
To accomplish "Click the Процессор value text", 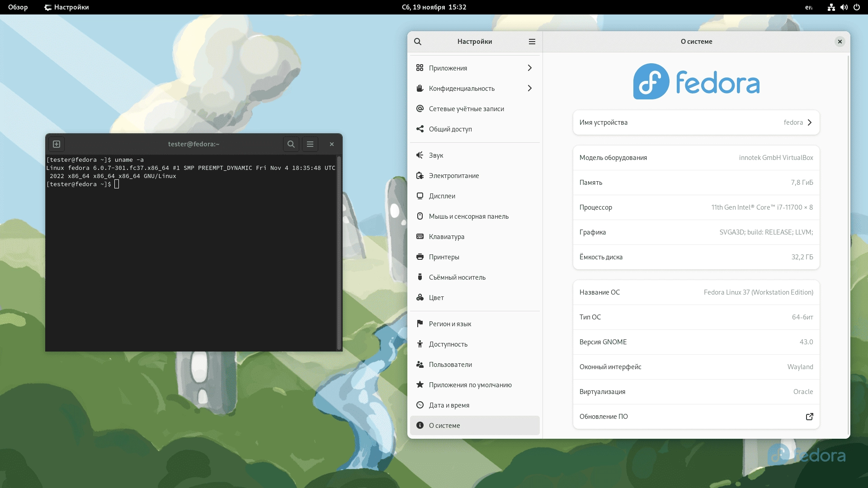I will click(762, 207).
